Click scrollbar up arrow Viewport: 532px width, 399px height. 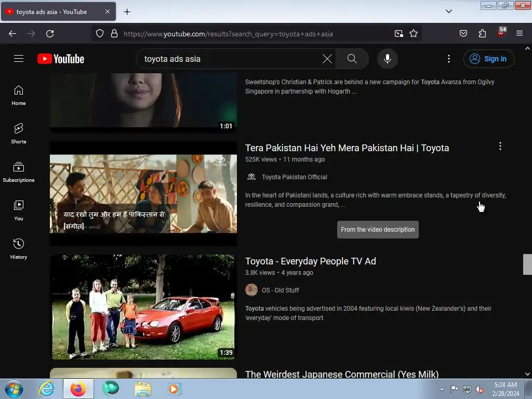[527, 48]
